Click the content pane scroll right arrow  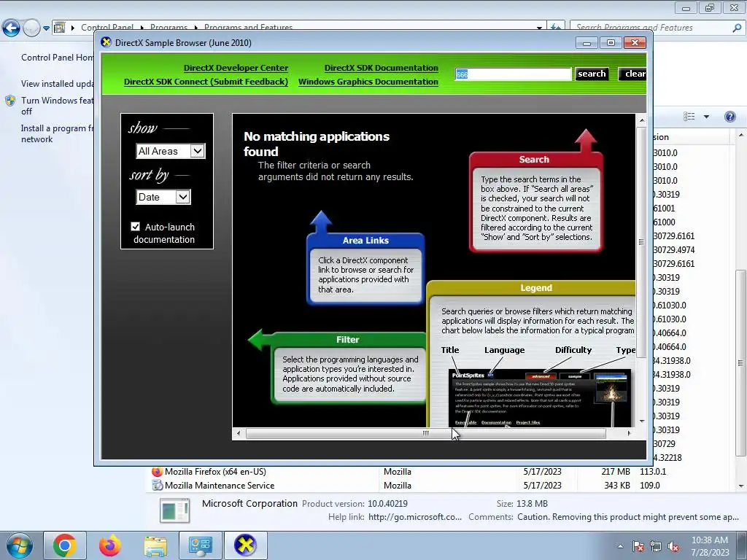630,433
